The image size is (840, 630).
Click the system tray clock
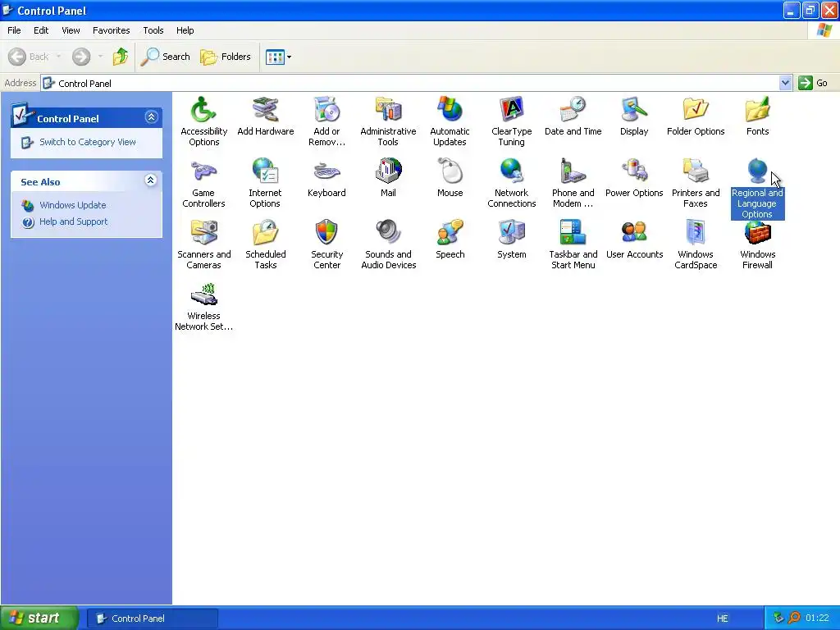click(x=817, y=619)
